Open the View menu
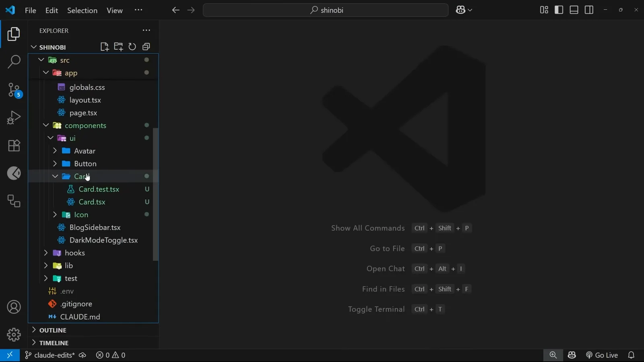This screenshot has height=362, width=644. [x=114, y=10]
